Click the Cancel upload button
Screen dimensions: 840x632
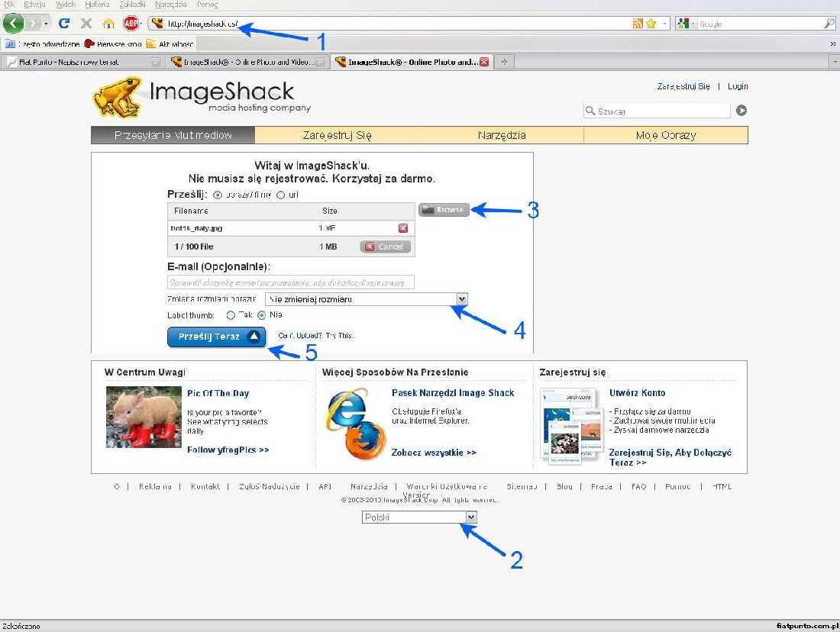[385, 247]
